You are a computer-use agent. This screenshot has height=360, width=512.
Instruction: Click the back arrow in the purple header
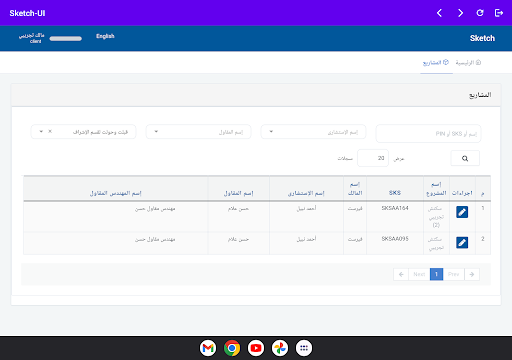tap(439, 13)
